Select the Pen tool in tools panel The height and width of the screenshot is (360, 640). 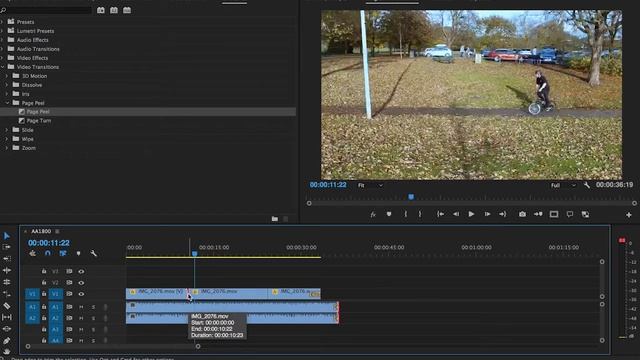pos(7,340)
